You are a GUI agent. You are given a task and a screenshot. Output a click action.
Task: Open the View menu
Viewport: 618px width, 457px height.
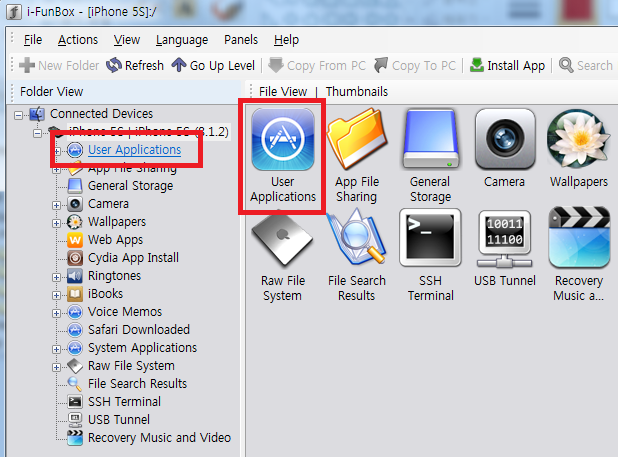click(127, 40)
